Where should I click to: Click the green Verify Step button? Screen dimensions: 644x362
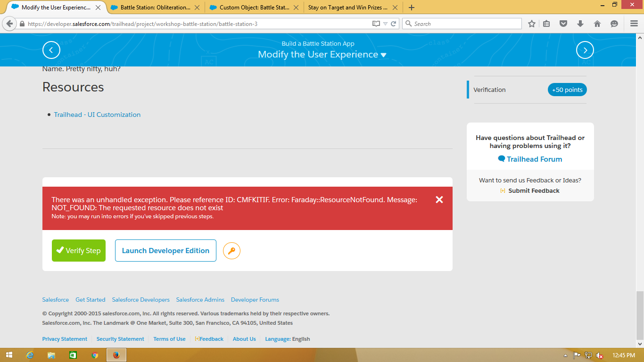tap(79, 251)
